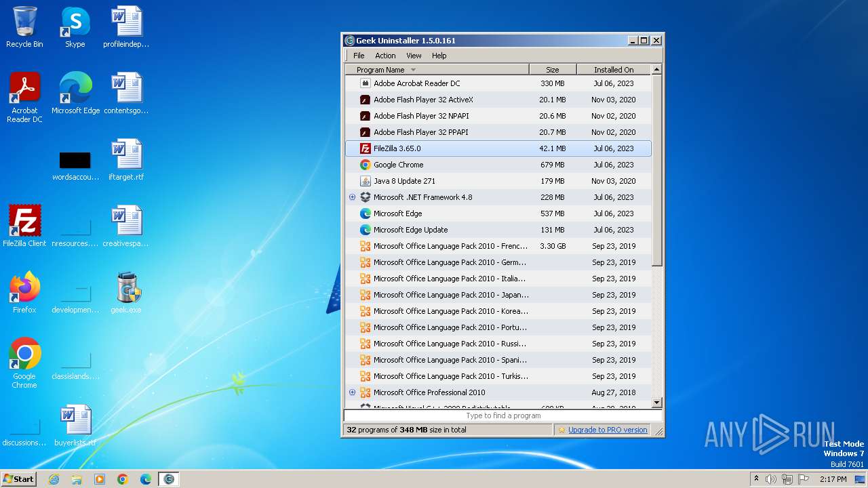Open the File menu
Image resolution: width=868 pixels, height=488 pixels.
click(x=359, y=56)
